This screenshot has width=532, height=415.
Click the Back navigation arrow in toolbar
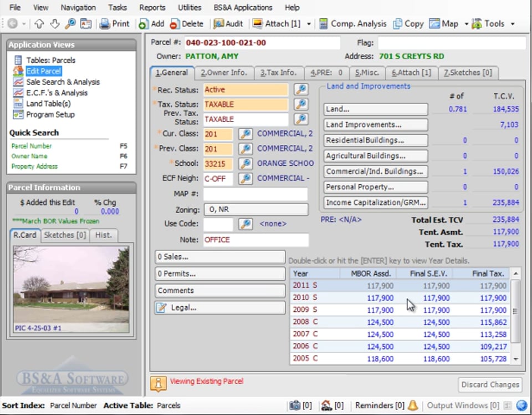pos(13,24)
